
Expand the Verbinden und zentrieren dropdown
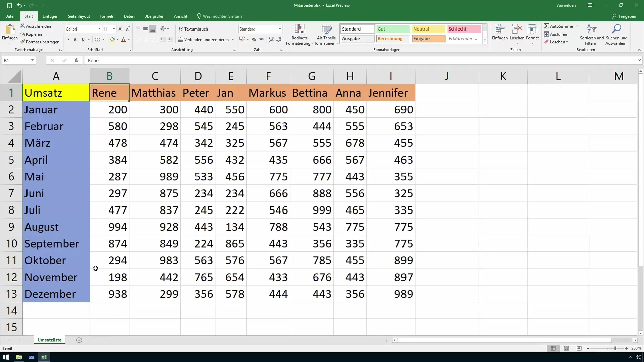(x=233, y=39)
